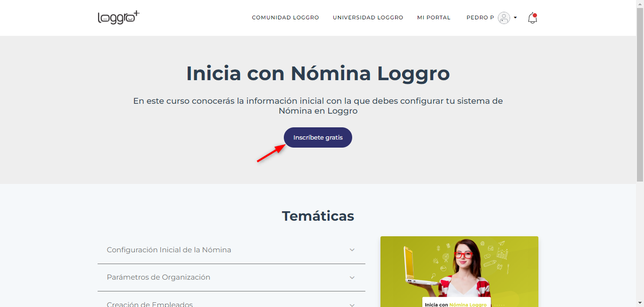Click the Inicia con Nómina Loggro heading

(x=318, y=74)
